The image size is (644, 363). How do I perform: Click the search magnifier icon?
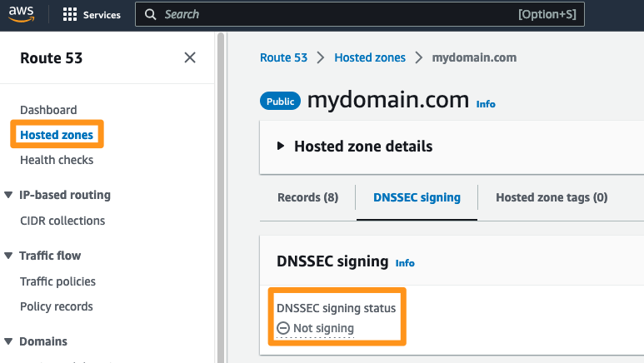coord(150,14)
